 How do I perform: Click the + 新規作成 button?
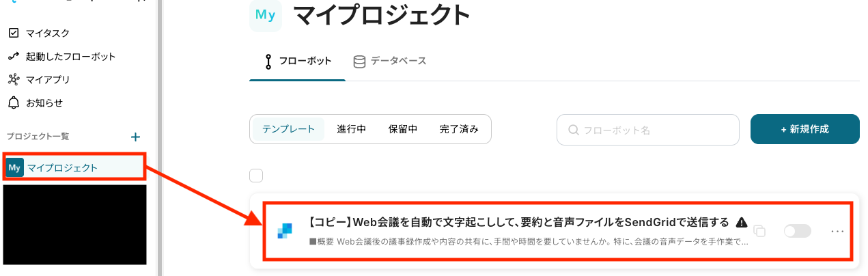point(804,129)
